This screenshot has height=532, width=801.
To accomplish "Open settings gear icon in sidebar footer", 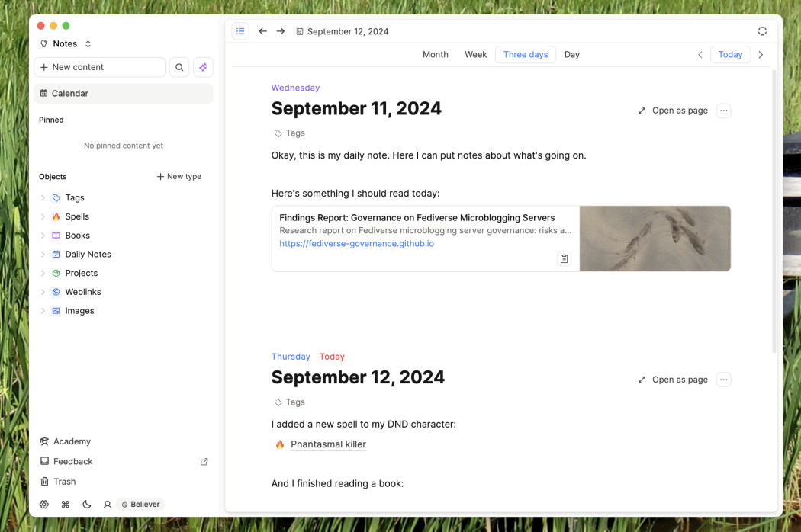I will point(44,505).
